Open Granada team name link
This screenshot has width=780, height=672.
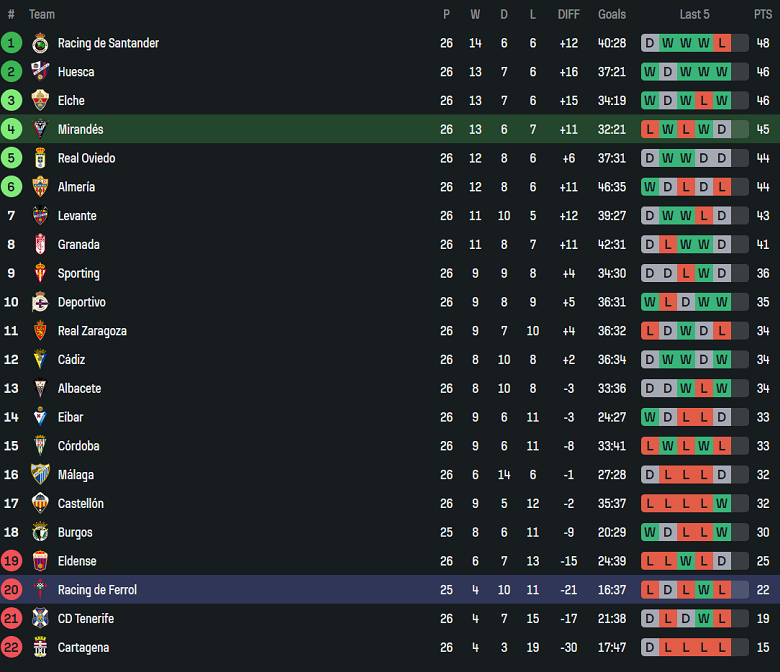click(78, 245)
